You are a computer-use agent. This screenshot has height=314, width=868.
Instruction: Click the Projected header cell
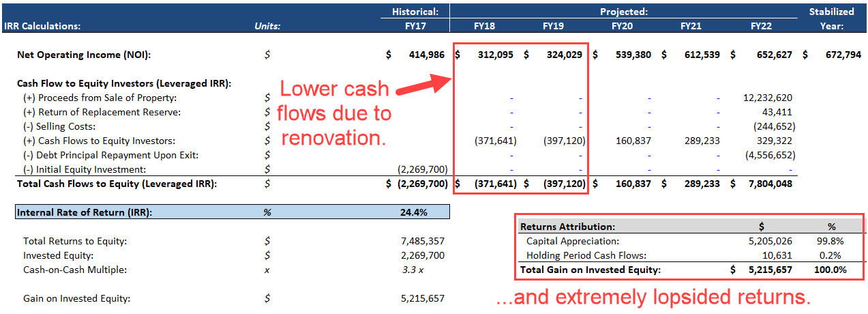[x=624, y=12]
